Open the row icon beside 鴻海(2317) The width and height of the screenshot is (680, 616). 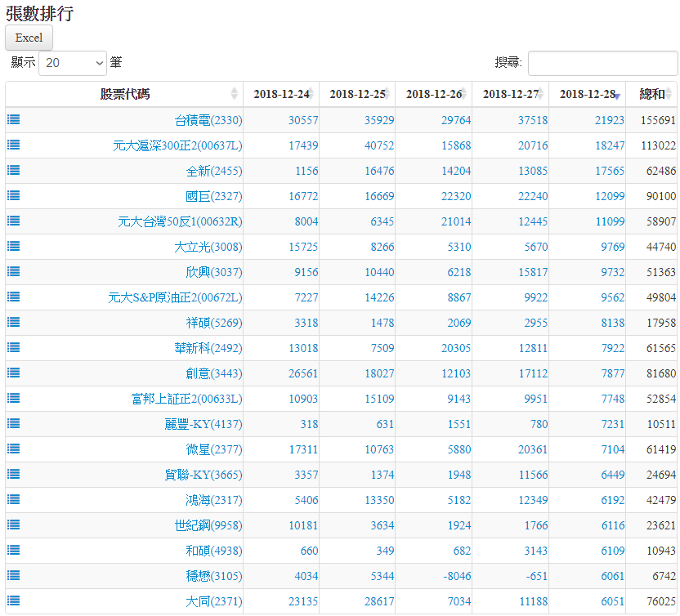(x=14, y=499)
